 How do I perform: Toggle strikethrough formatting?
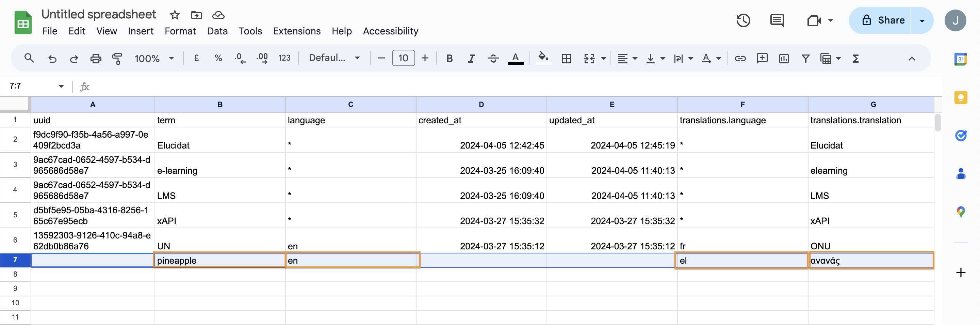(493, 58)
